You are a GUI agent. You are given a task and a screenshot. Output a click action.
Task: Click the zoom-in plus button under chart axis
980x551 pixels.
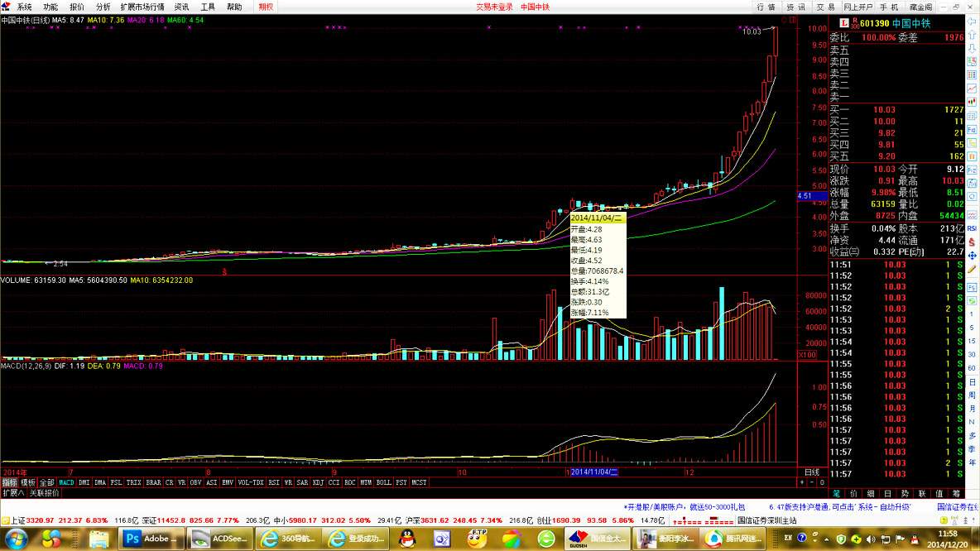click(802, 482)
